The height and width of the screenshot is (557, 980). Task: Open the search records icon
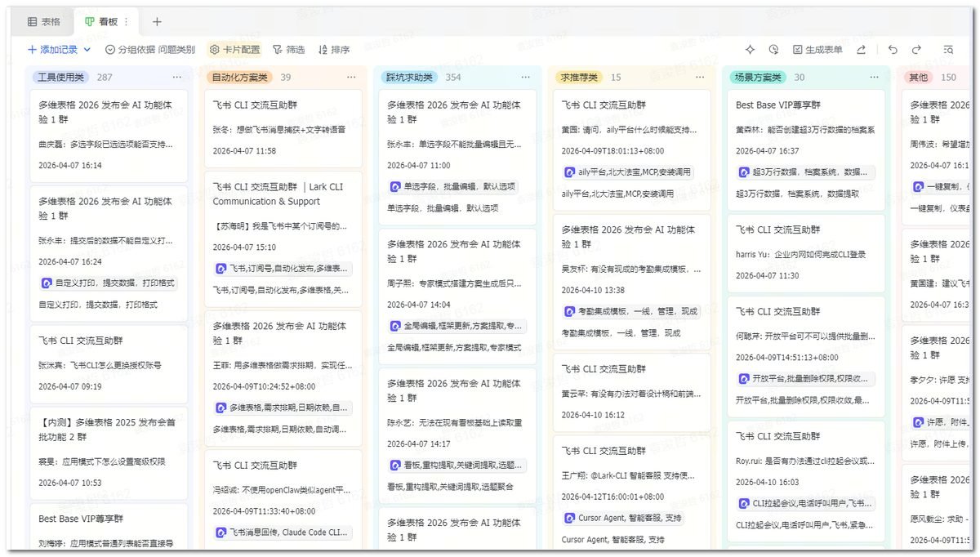tap(948, 50)
